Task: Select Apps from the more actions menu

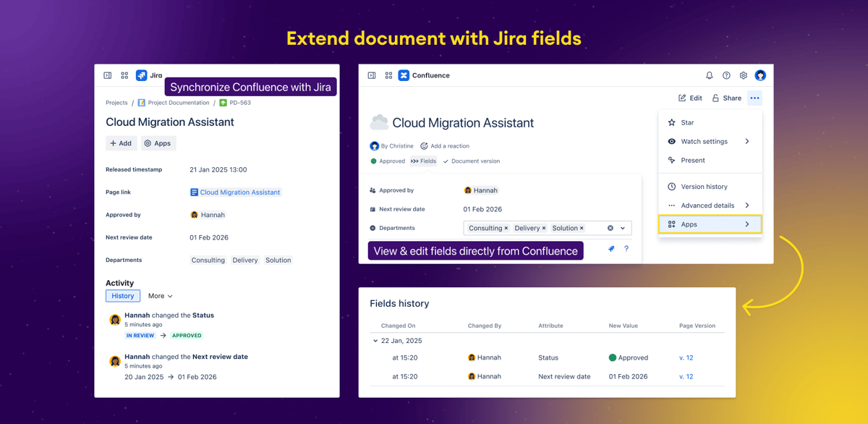Action: pyautogui.click(x=709, y=224)
